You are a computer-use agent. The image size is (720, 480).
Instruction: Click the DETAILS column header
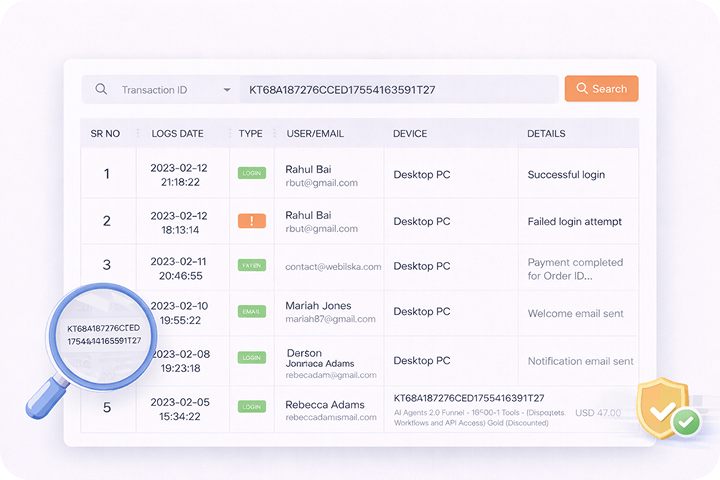[546, 133]
